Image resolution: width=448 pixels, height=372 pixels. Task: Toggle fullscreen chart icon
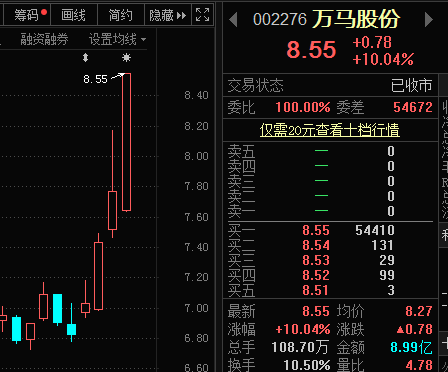tap(202, 15)
